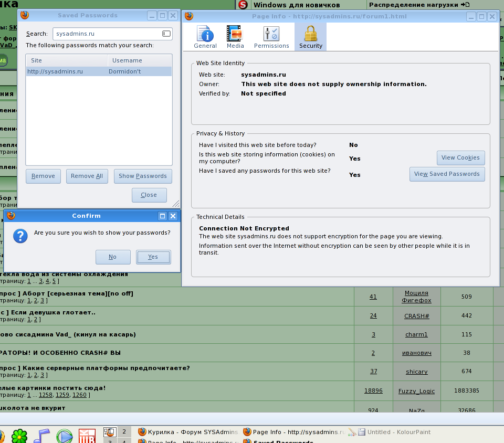The height and width of the screenshot is (443, 504).
Task: Open author link иванович
Action: click(416, 353)
